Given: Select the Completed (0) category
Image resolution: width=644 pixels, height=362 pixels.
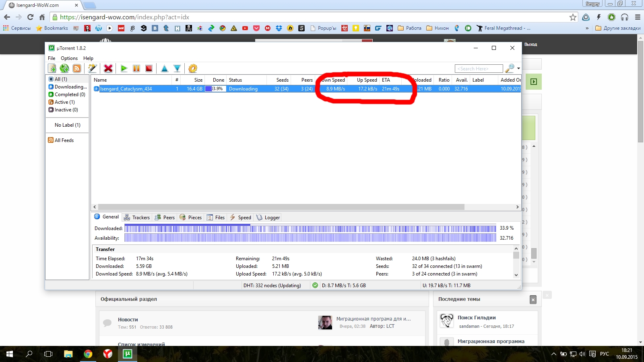Looking at the screenshot, I should pos(67,95).
